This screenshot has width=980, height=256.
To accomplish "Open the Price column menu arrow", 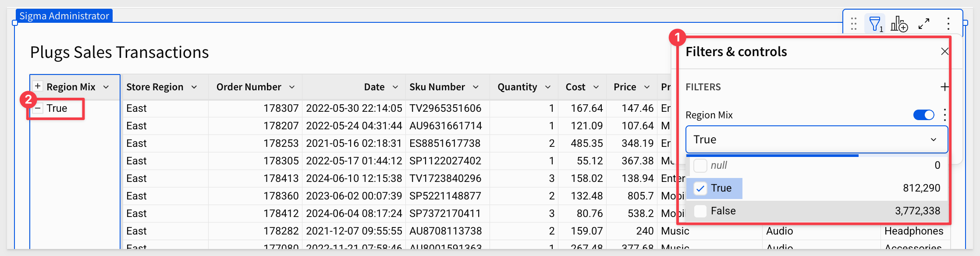I will pos(647,87).
